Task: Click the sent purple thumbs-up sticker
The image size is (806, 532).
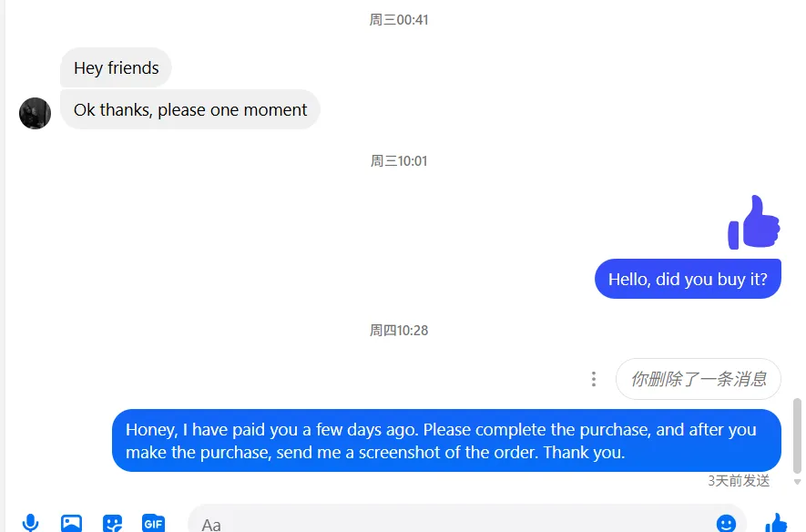Action: (754, 222)
